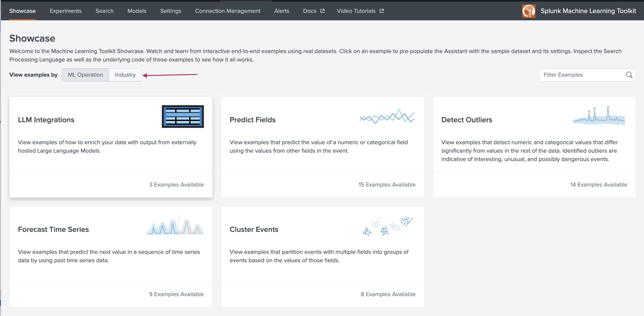Open the Predict Fields card title
Image resolution: width=644 pixels, height=316 pixels.
coord(253,120)
